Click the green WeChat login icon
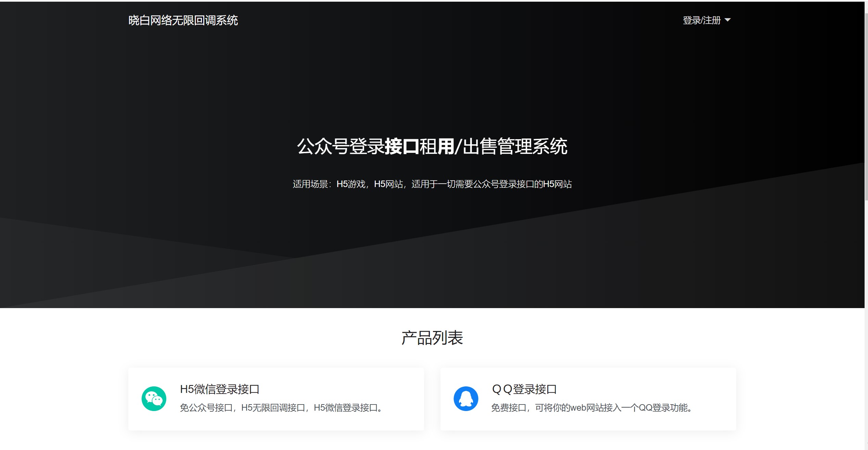 tap(154, 399)
